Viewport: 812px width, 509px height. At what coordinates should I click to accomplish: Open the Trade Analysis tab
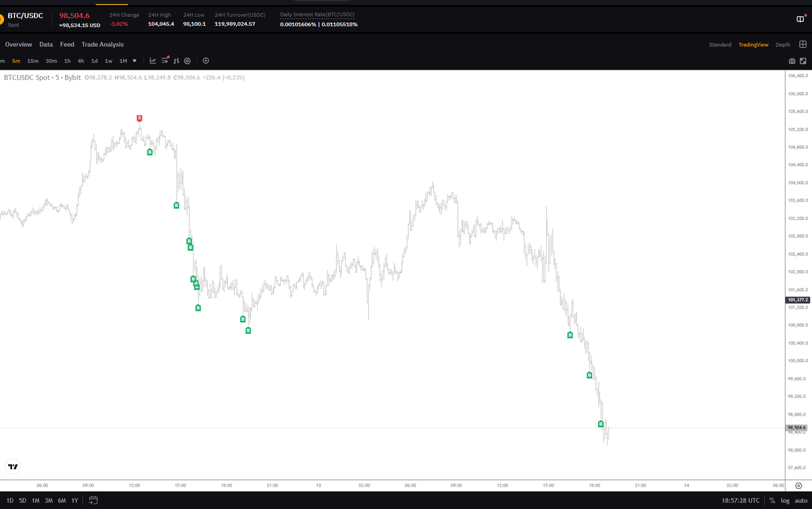[103, 45]
